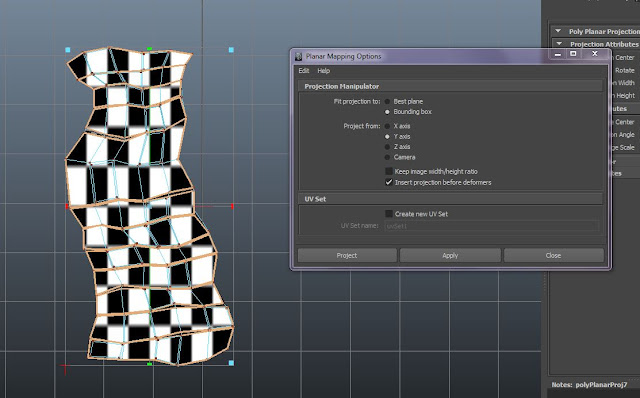Click the red left-side manipulator handle
The image size is (640, 398).
coord(67,207)
